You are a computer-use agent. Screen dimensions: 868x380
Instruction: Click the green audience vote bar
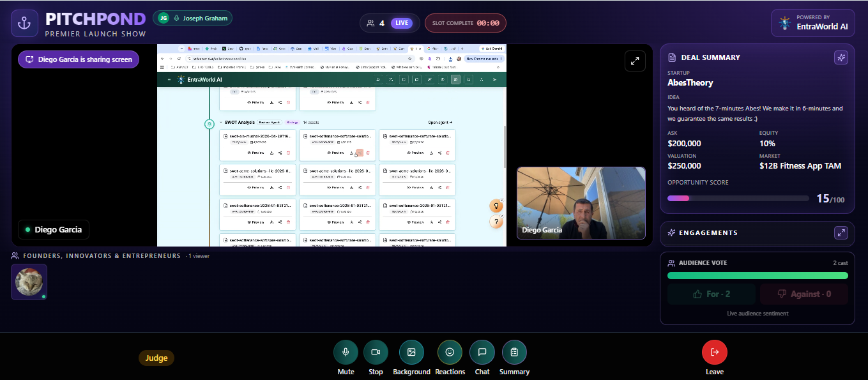coord(758,275)
